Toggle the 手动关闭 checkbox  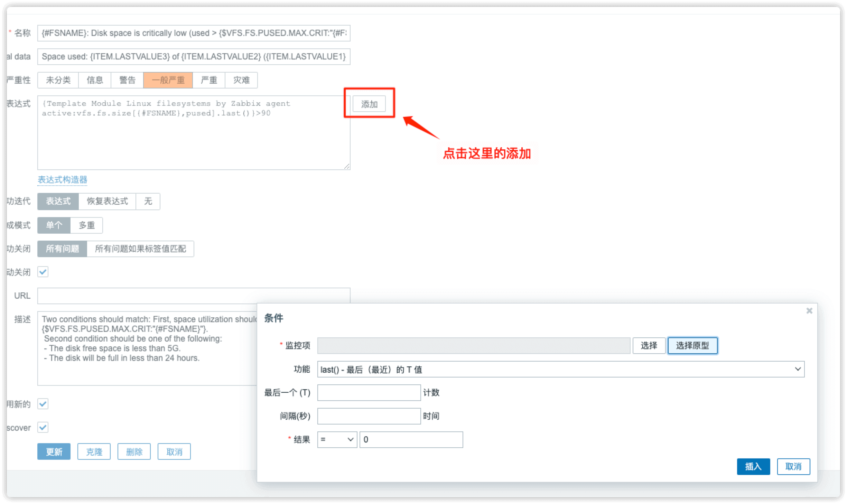[43, 272]
